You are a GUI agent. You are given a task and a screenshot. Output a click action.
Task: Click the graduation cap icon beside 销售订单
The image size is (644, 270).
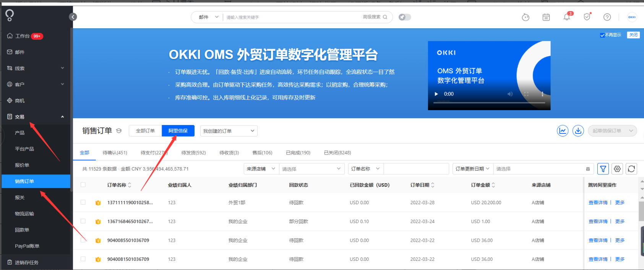coord(119,131)
